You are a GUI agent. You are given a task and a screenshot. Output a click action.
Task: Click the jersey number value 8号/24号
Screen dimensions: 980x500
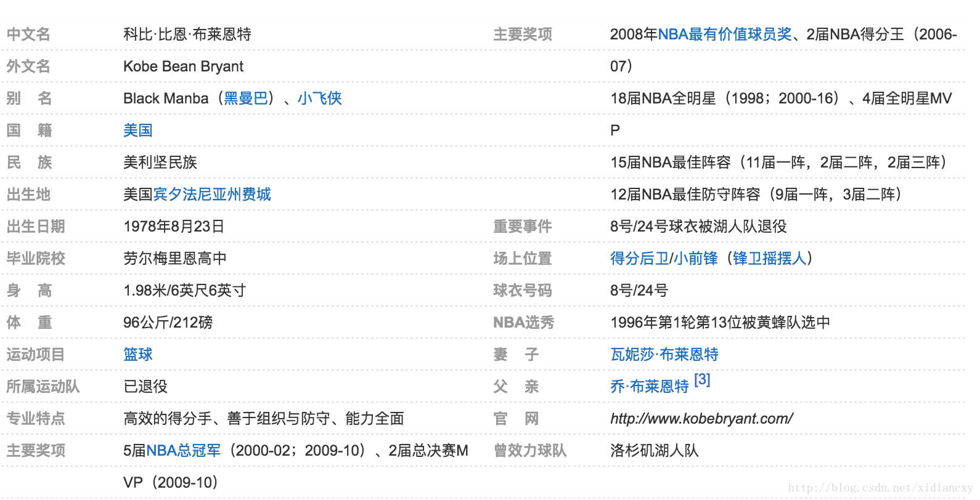tap(639, 291)
